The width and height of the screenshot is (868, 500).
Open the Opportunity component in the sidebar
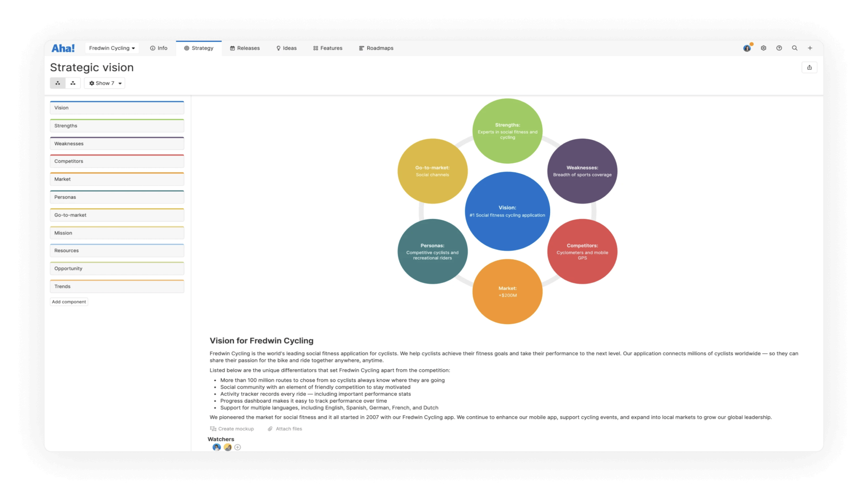point(117,268)
